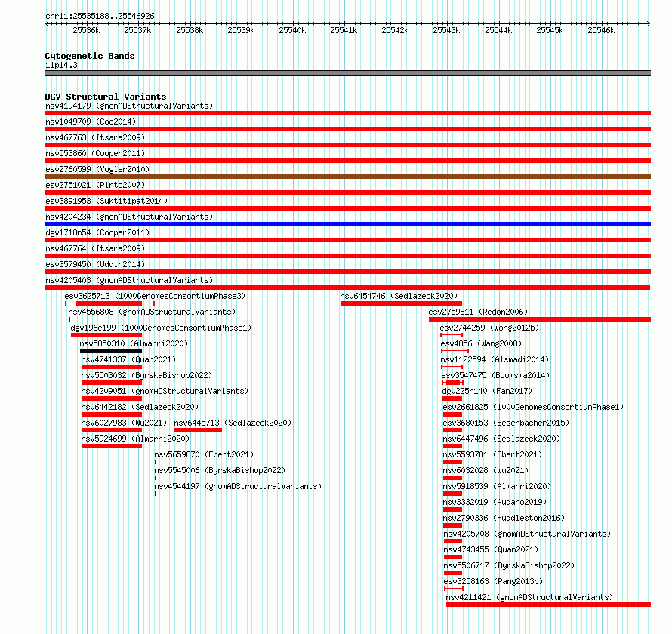Select nsv4556808 gnomAD label
The image size is (672, 634).
[x=152, y=312]
